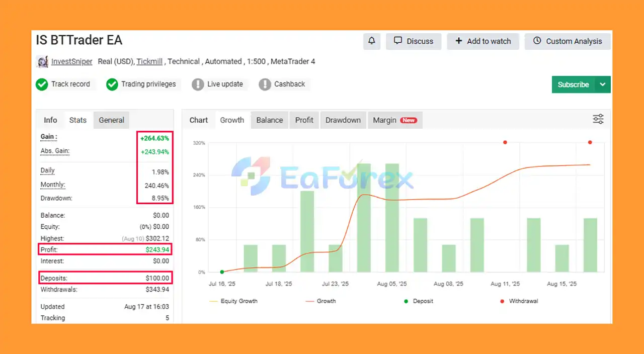Click the red withdrawal marker near Aug 11
This screenshot has height=354, width=644.
point(505,142)
